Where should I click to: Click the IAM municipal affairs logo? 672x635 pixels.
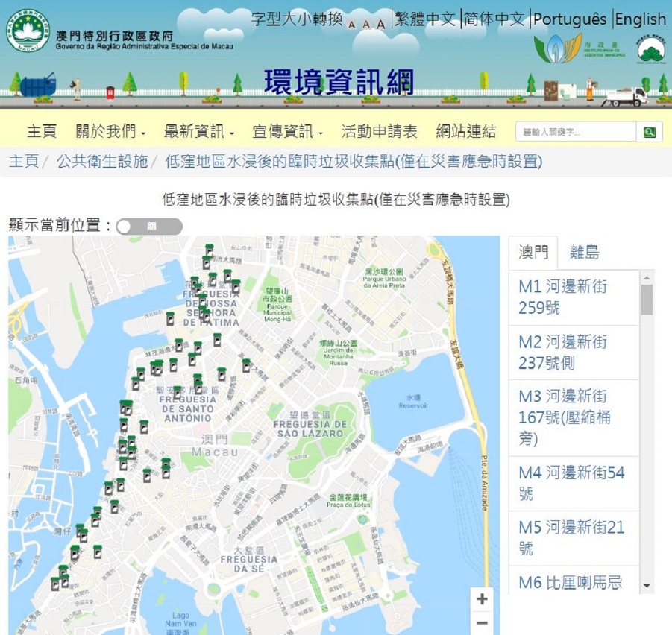pos(558,48)
